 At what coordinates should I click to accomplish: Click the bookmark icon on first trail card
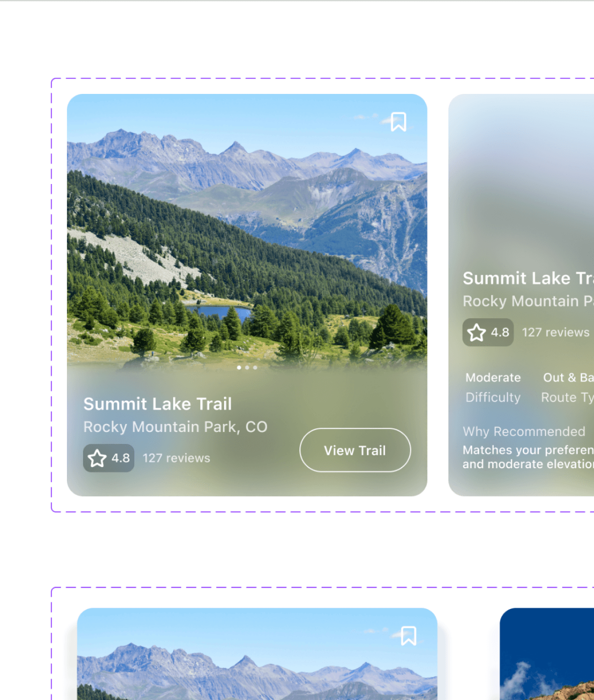coord(399,122)
